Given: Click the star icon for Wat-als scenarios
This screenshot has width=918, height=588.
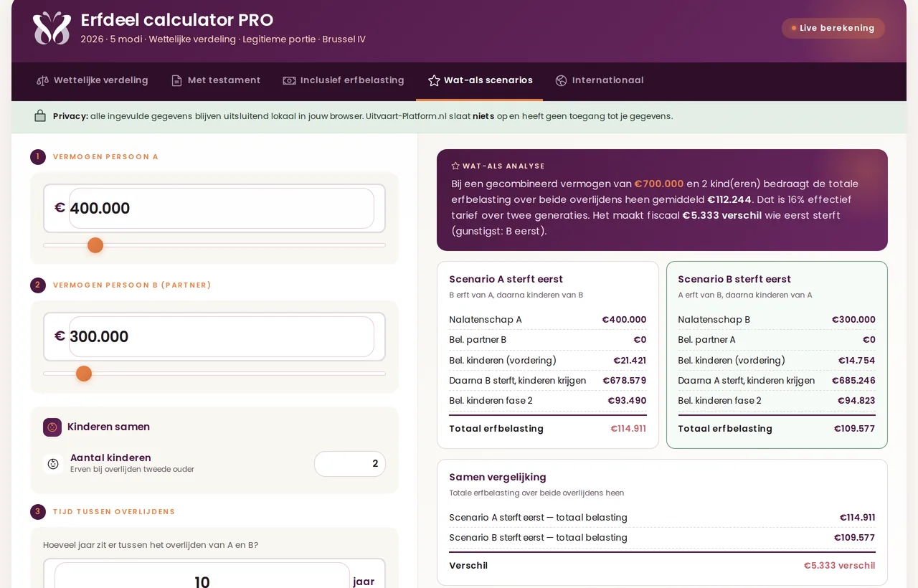Looking at the screenshot, I should coord(434,80).
